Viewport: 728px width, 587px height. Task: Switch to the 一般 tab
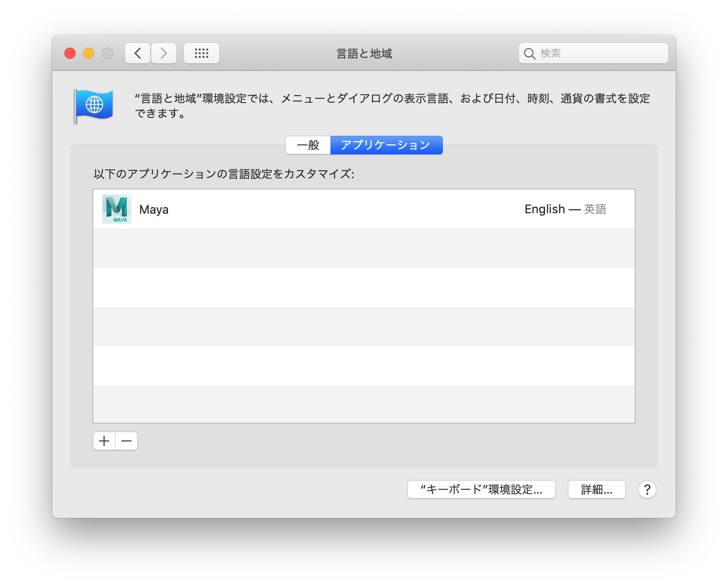coord(308,145)
